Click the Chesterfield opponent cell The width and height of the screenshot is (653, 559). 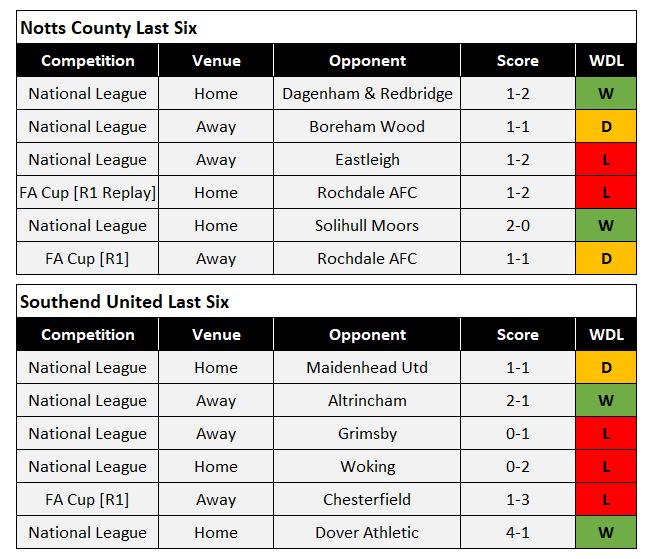point(367,500)
